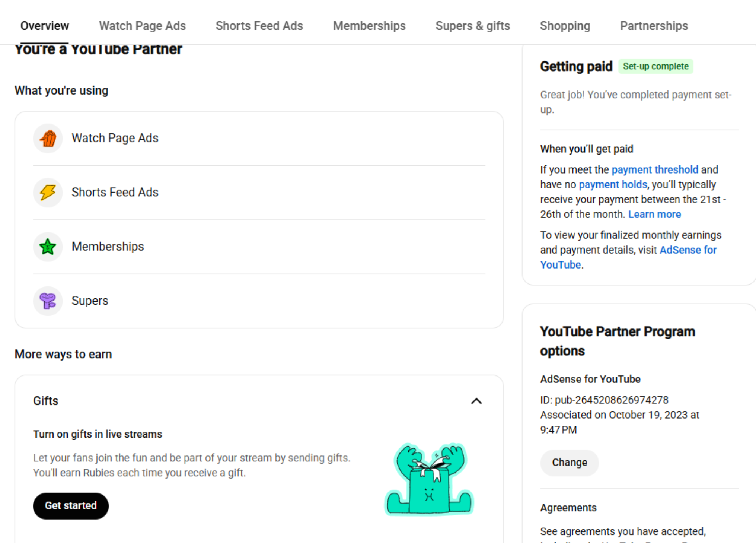
Task: Click the Watch Page Ads orange icon
Action: (x=48, y=139)
